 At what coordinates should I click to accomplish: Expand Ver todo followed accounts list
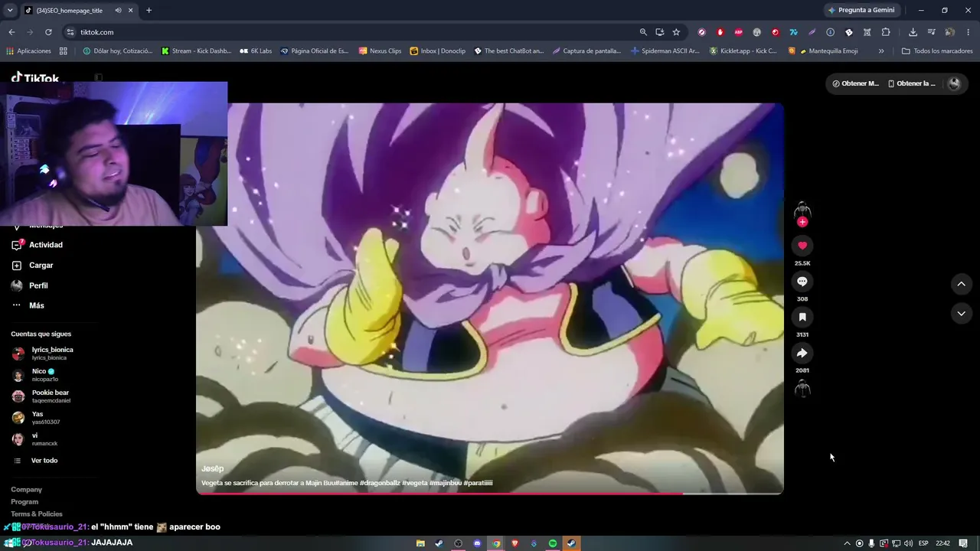(x=44, y=461)
